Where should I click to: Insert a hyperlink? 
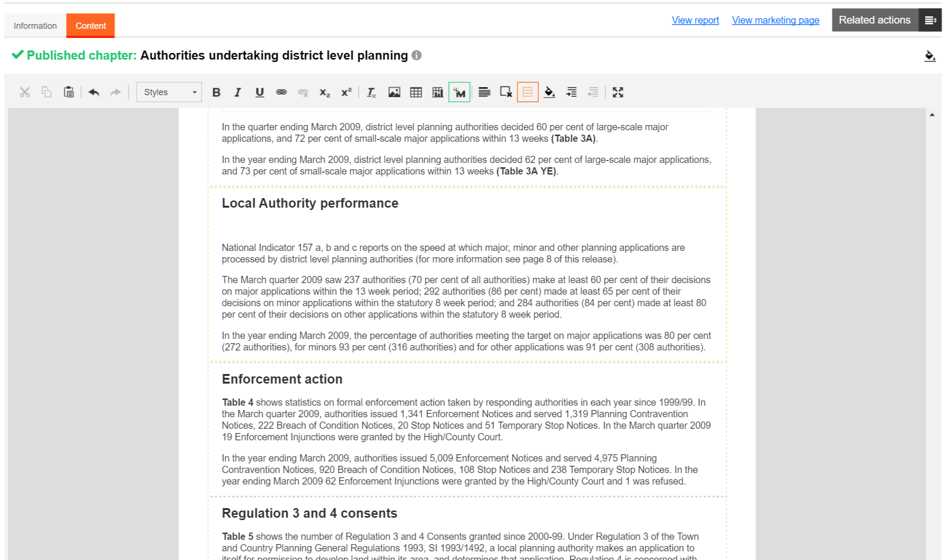click(282, 92)
